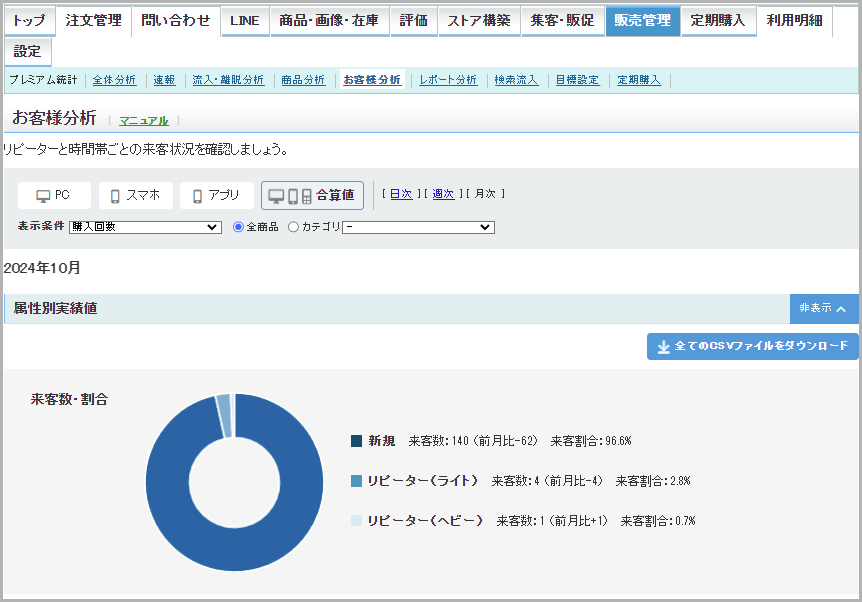Image resolution: width=862 pixels, height=602 pixels.
Task: Open the 商品・画像・在庫 tab
Action: pyautogui.click(x=329, y=21)
